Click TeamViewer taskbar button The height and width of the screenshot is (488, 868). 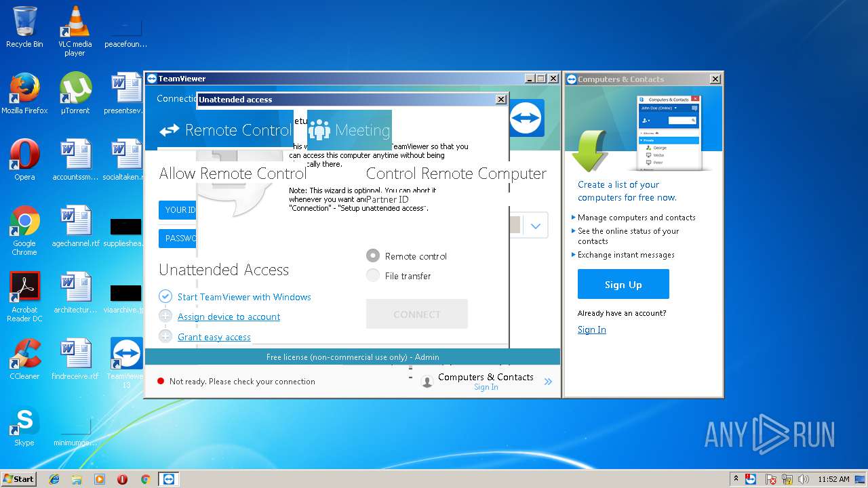pyautogui.click(x=169, y=479)
